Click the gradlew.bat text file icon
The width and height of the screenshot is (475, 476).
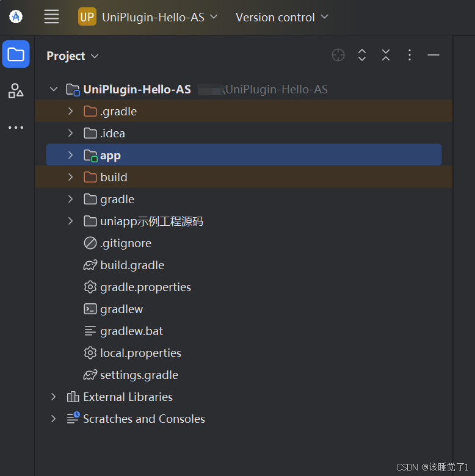click(90, 331)
